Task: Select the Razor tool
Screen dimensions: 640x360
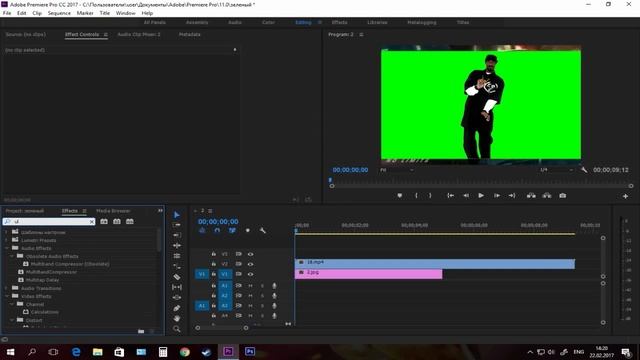Action: [x=177, y=277]
